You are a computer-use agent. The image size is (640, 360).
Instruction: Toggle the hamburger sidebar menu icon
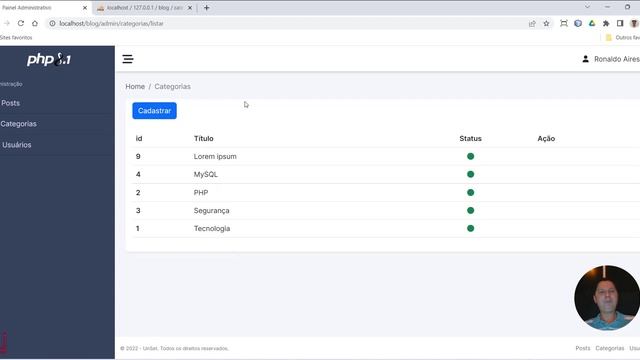point(128,59)
